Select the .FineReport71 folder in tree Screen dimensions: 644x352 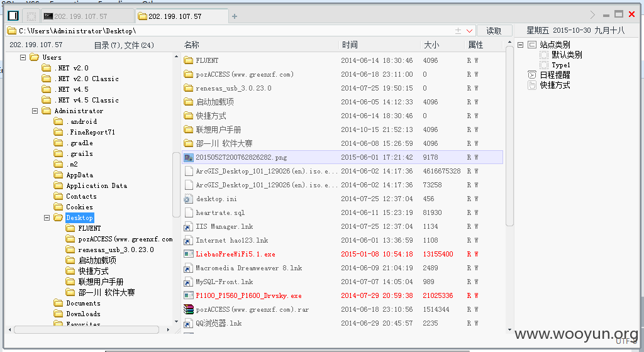[x=85, y=132]
